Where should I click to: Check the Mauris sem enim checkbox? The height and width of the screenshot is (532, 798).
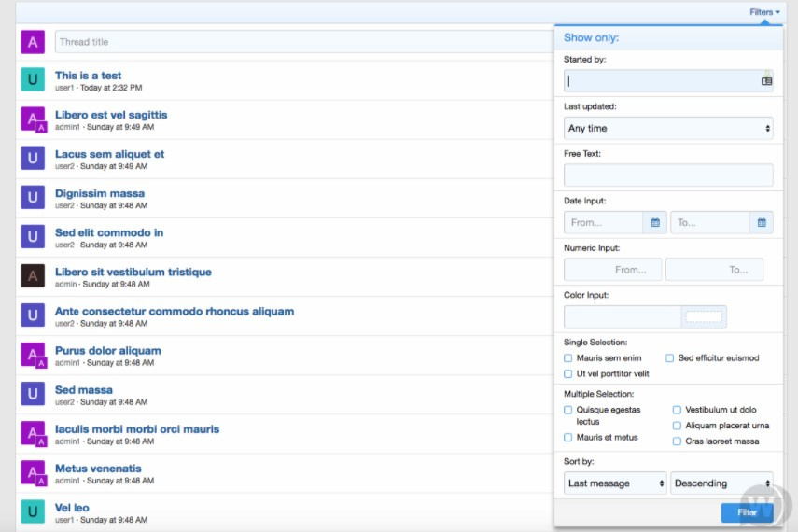(x=568, y=358)
